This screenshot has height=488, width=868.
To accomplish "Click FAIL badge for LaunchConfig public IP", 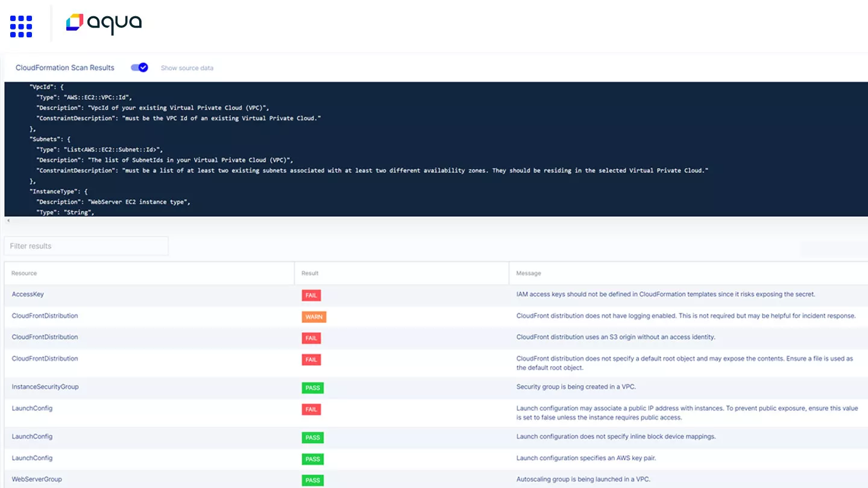I will 311,410.
